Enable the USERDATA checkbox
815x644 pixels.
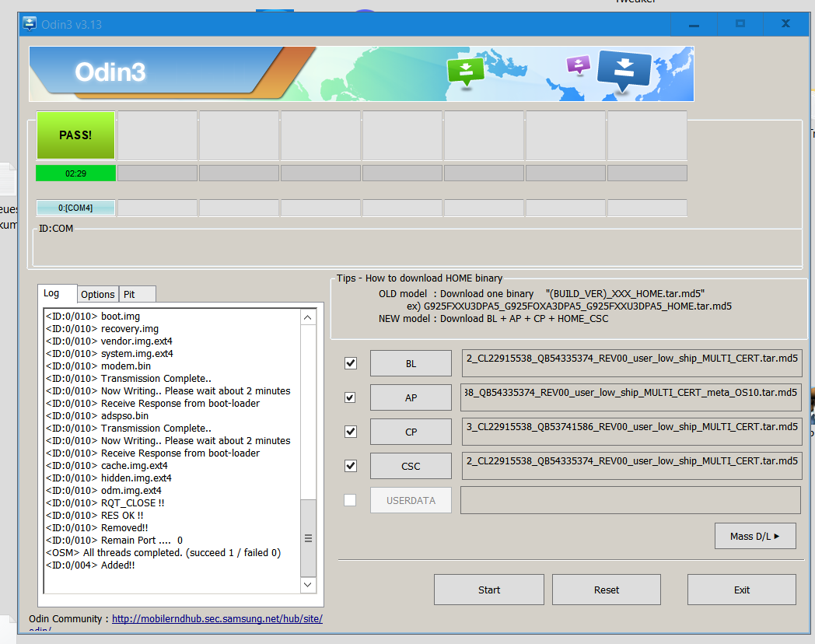(350, 500)
